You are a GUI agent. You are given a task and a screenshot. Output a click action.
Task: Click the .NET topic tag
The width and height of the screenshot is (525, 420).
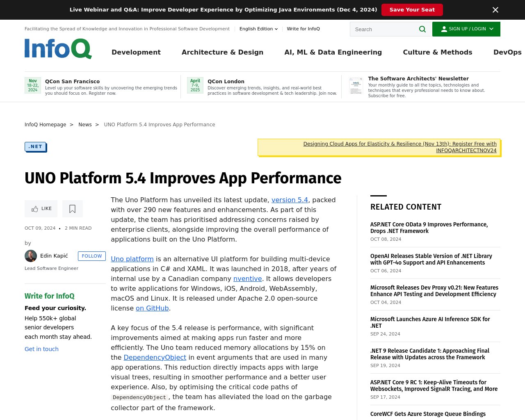[x=35, y=146]
